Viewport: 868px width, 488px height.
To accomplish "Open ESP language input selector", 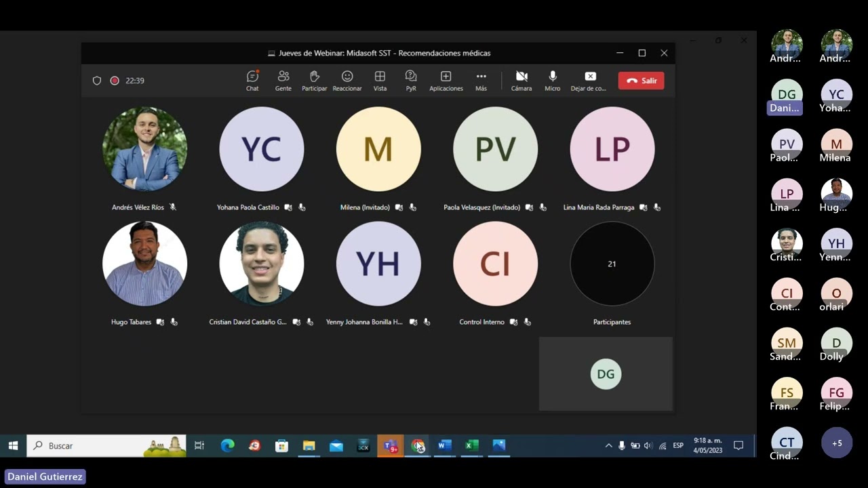I will tap(678, 445).
